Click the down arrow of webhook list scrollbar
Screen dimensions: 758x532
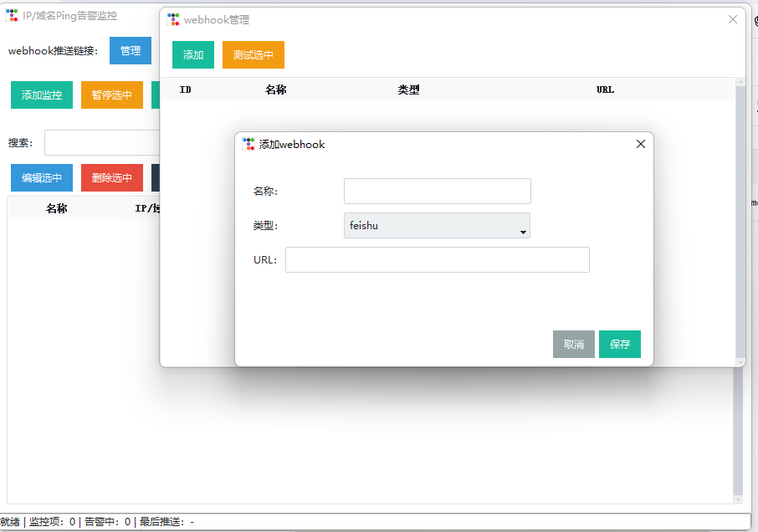[x=740, y=361]
